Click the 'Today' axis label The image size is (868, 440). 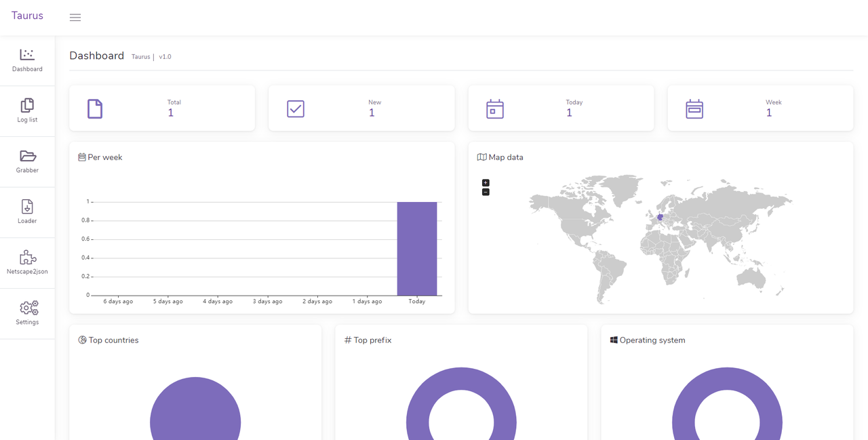point(417,302)
